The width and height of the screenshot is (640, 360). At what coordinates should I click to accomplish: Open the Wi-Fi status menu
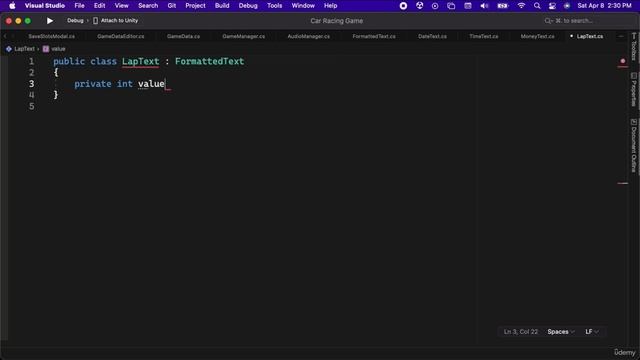[521, 6]
